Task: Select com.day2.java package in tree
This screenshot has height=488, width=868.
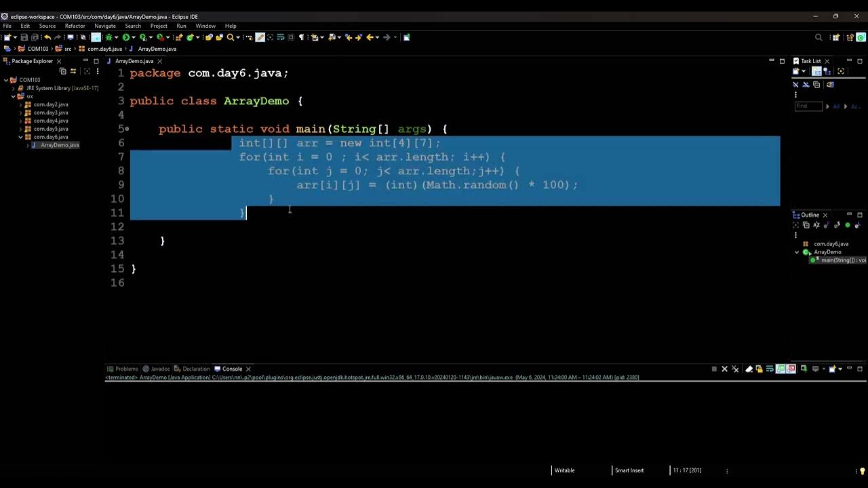Action: pyautogui.click(x=51, y=104)
